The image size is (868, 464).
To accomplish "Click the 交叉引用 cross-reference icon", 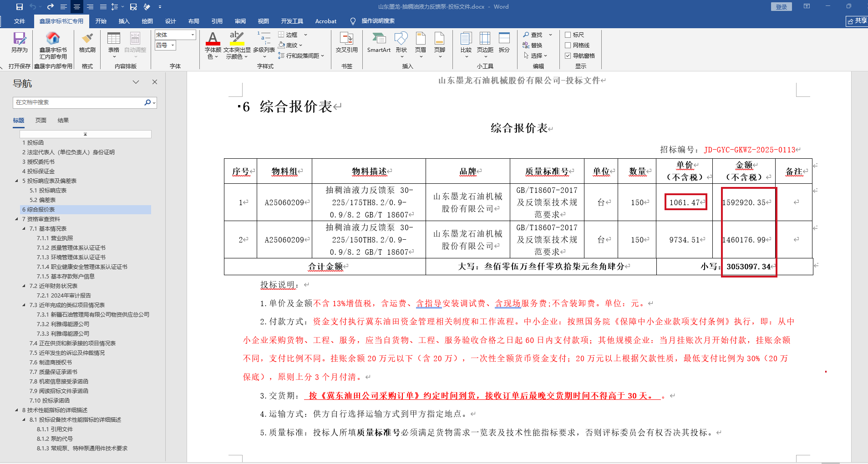I will coord(347,42).
